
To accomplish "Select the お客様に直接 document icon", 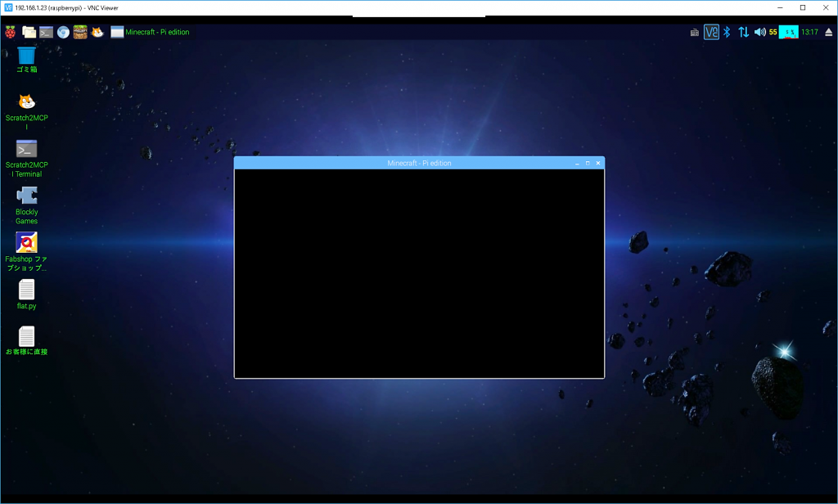I will click(26, 340).
